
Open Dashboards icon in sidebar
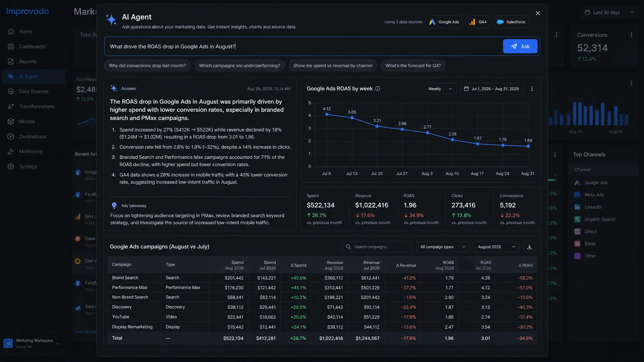point(11,47)
